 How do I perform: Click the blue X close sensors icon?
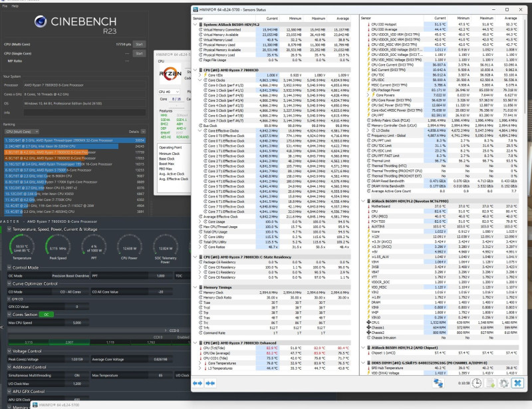(x=518, y=383)
